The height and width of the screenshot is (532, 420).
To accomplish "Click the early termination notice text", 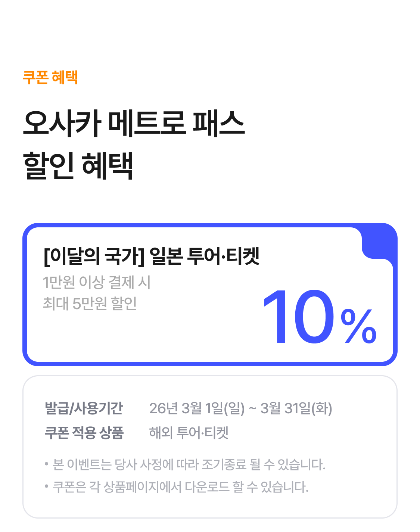I will tap(189, 464).
